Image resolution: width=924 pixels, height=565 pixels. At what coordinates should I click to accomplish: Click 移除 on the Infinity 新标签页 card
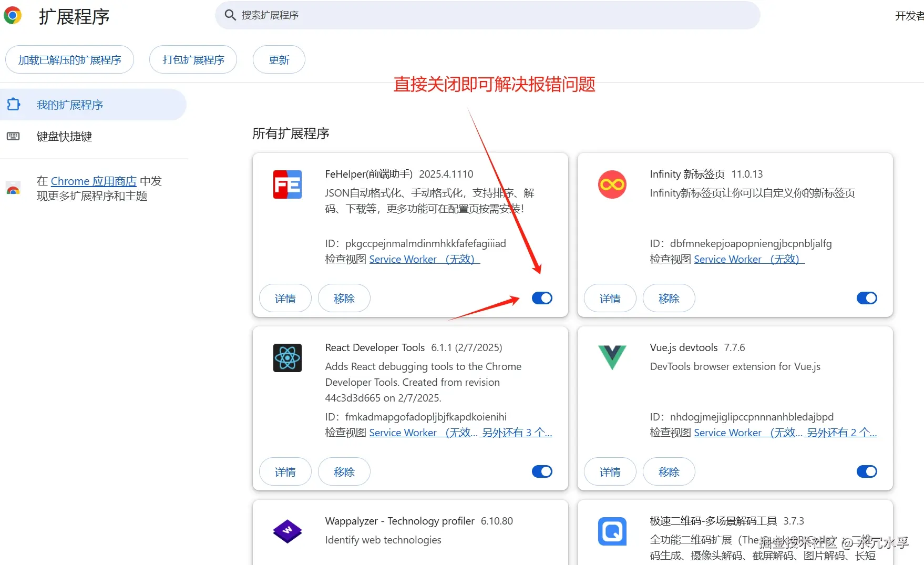coord(669,298)
